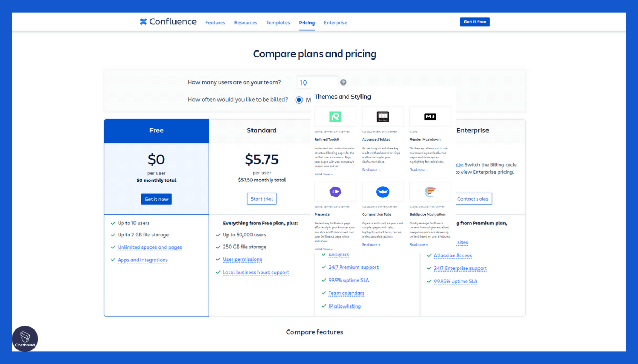Open the help tooltip next to user count
The height and width of the screenshot is (364, 638).
tap(343, 82)
